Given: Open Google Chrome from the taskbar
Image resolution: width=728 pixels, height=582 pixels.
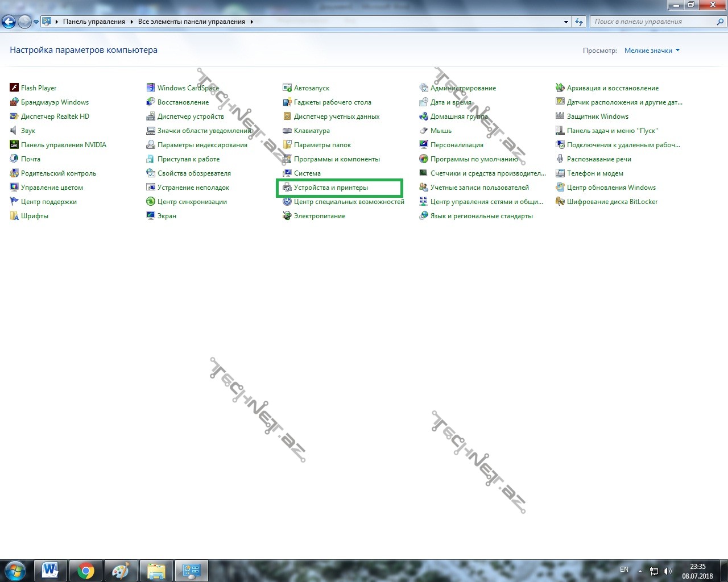Looking at the screenshot, I should [x=86, y=570].
